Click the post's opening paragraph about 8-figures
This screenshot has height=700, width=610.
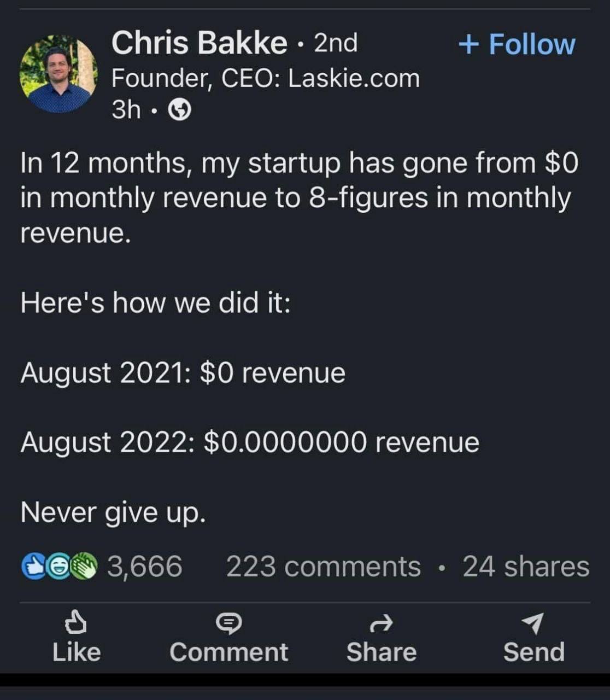(298, 198)
